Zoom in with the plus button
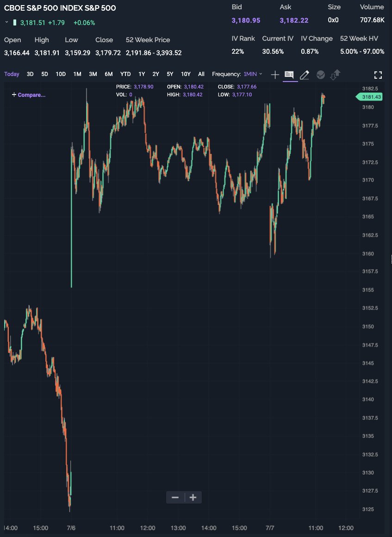This screenshot has height=537, width=392. [193, 497]
